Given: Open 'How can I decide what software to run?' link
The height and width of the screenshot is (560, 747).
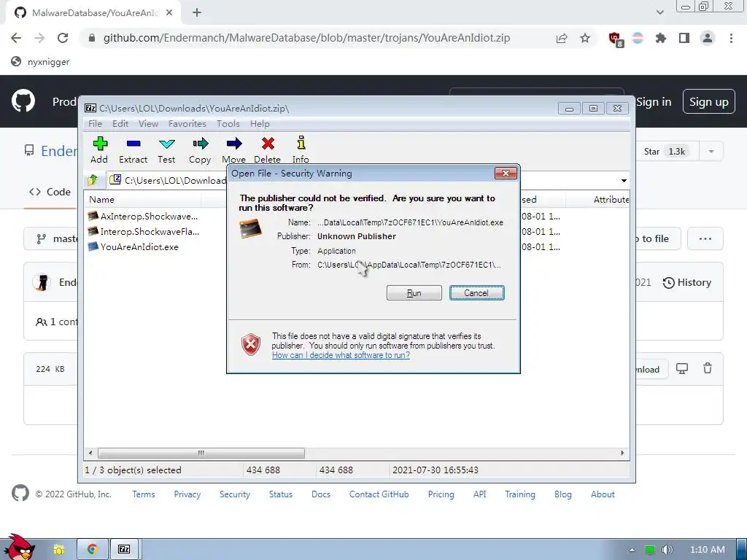Looking at the screenshot, I should click(341, 355).
